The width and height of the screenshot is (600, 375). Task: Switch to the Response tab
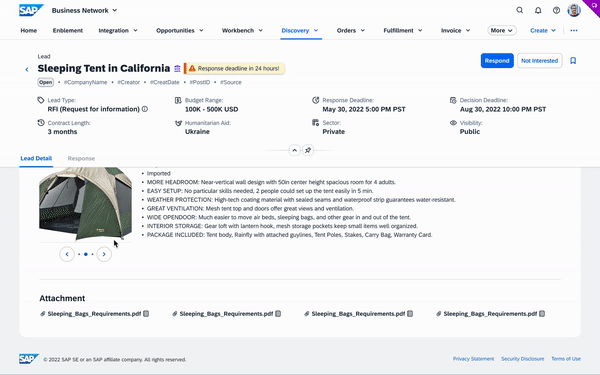pos(81,158)
